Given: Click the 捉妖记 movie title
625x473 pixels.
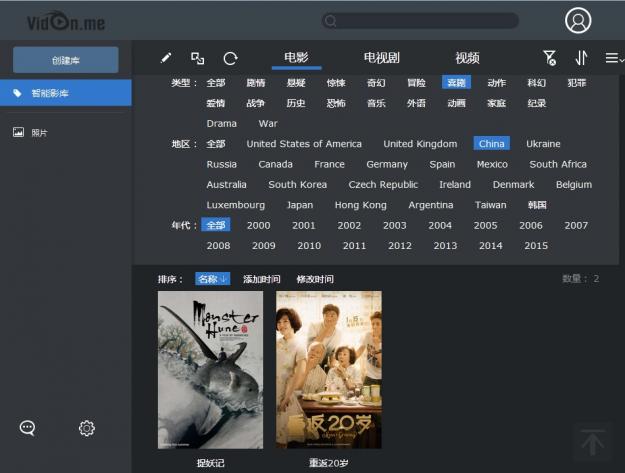Looking at the screenshot, I should 210,463.
